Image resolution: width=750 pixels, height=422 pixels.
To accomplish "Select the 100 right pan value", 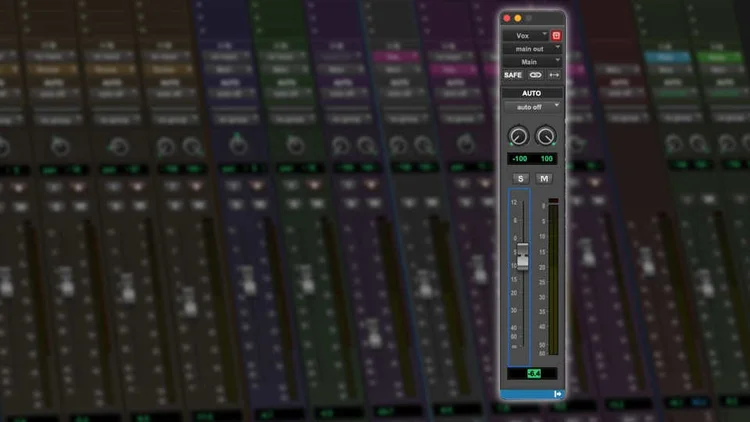I will click(546, 159).
